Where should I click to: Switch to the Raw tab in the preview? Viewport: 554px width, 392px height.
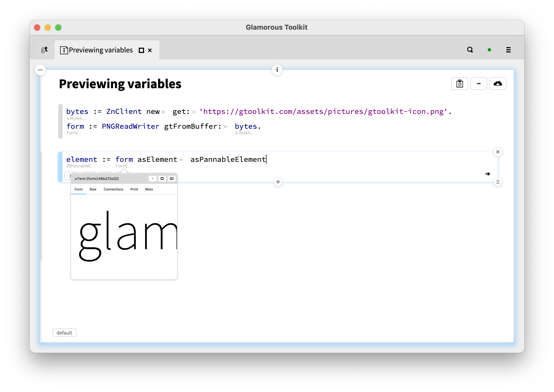pyautogui.click(x=93, y=189)
